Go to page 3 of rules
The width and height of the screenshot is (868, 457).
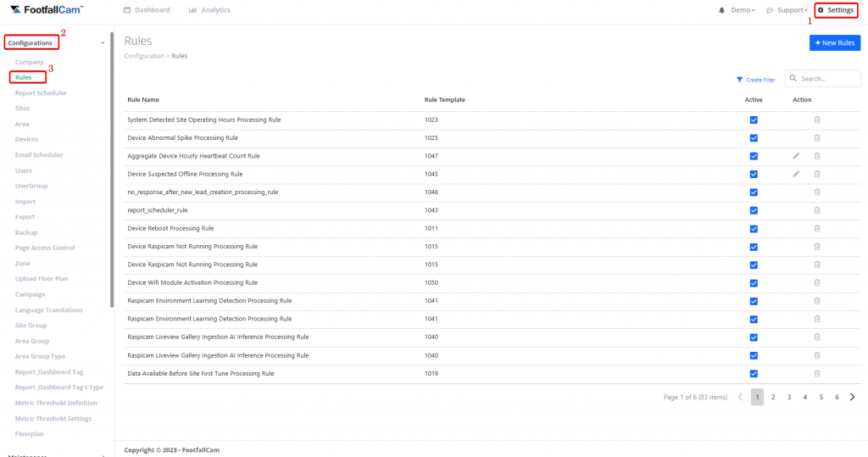click(x=788, y=397)
